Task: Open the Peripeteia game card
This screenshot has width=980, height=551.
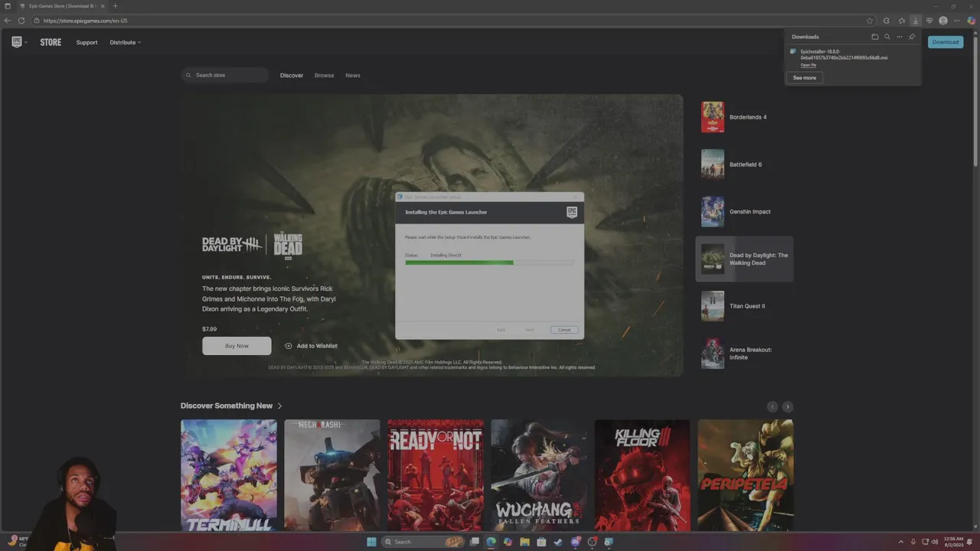Action: [x=746, y=475]
